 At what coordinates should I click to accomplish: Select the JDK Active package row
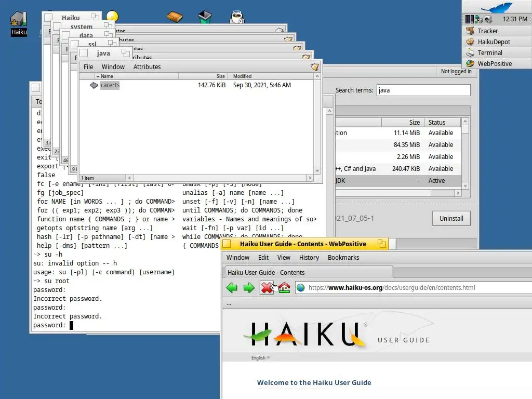pyautogui.click(x=398, y=180)
